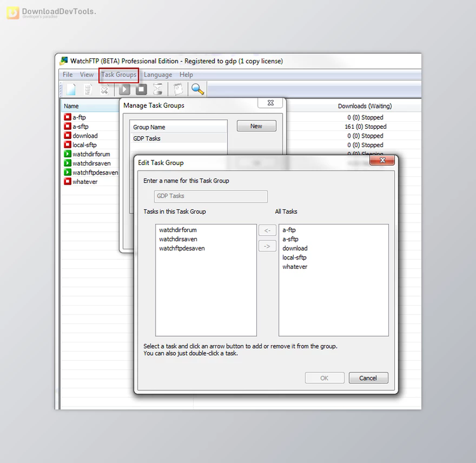
Task: Select the watchftpdesaven task name in main list
Action: [x=95, y=173]
